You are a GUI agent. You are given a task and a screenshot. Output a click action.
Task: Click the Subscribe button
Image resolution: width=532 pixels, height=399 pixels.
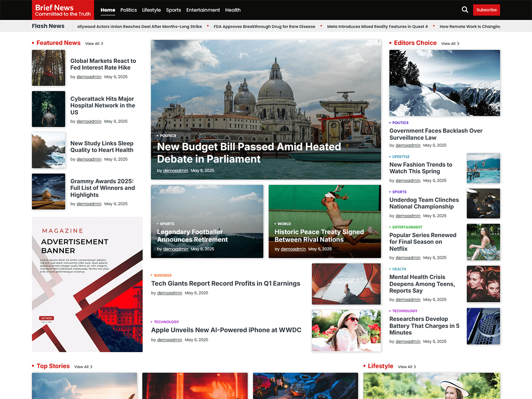[486, 9]
